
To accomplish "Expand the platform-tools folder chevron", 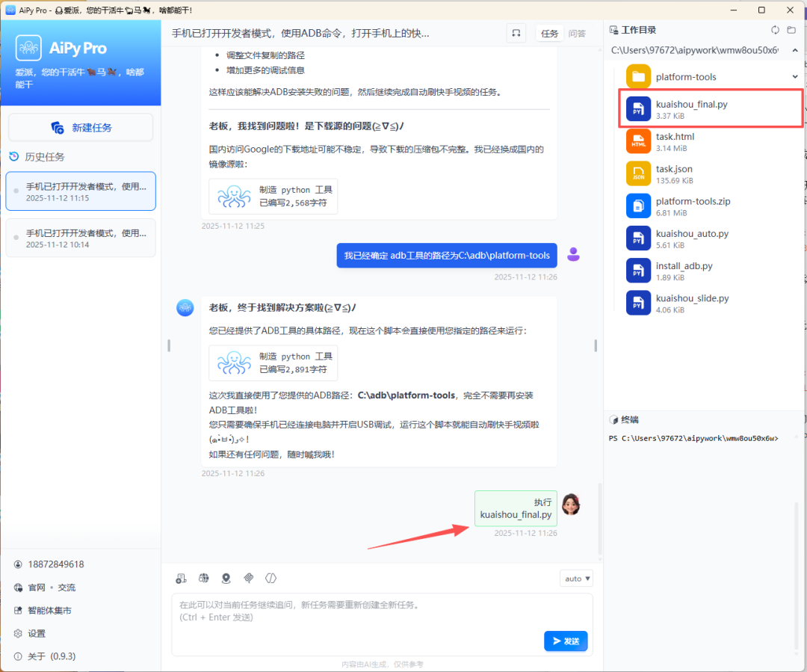I will (x=795, y=76).
